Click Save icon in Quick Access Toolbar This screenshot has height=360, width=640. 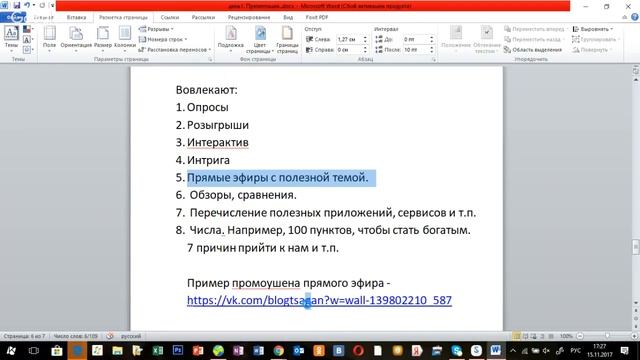(x=16, y=5)
